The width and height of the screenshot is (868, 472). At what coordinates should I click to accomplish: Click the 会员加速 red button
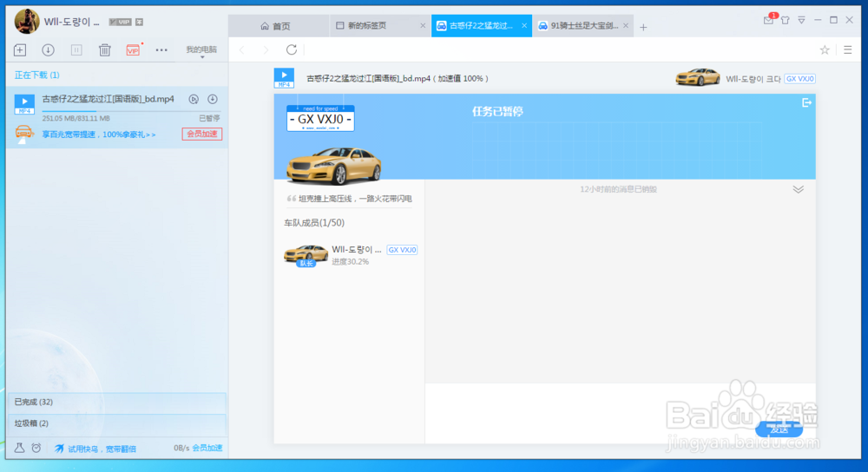[202, 134]
